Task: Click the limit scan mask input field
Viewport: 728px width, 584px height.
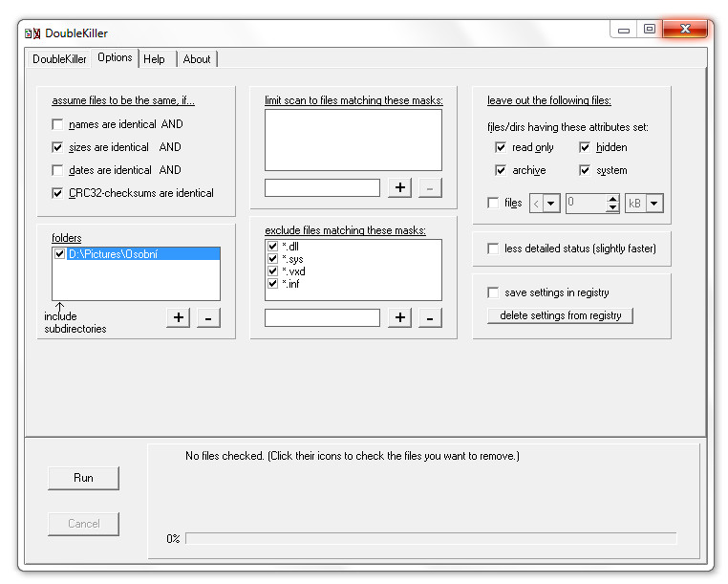Action: (322, 188)
